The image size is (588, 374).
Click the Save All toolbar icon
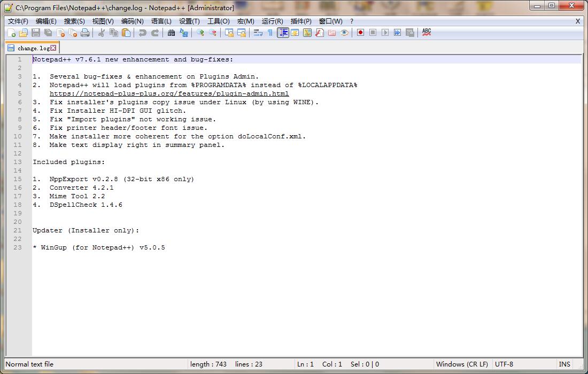coord(48,33)
